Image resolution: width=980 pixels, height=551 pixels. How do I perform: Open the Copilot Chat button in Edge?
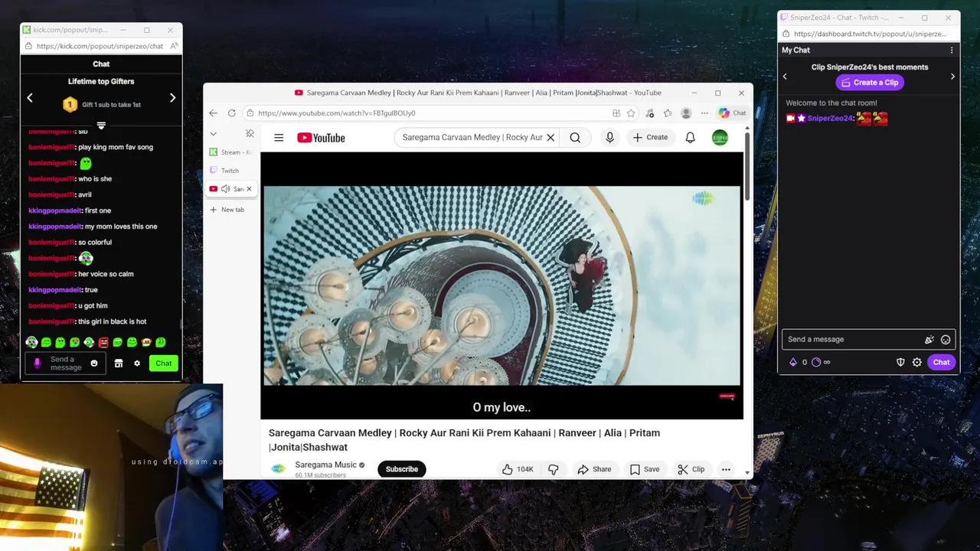(732, 113)
